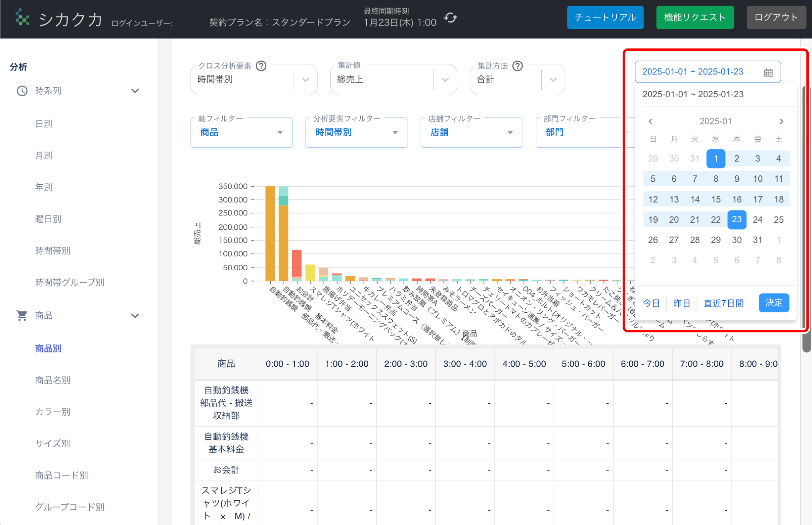Screen dimensions: 812x525
Task: Click the 0:00 - 1:00 column header
Action: 287,364
